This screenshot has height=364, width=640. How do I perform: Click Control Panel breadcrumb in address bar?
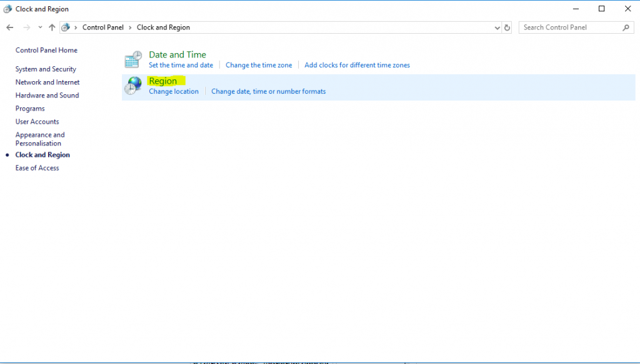pos(103,27)
